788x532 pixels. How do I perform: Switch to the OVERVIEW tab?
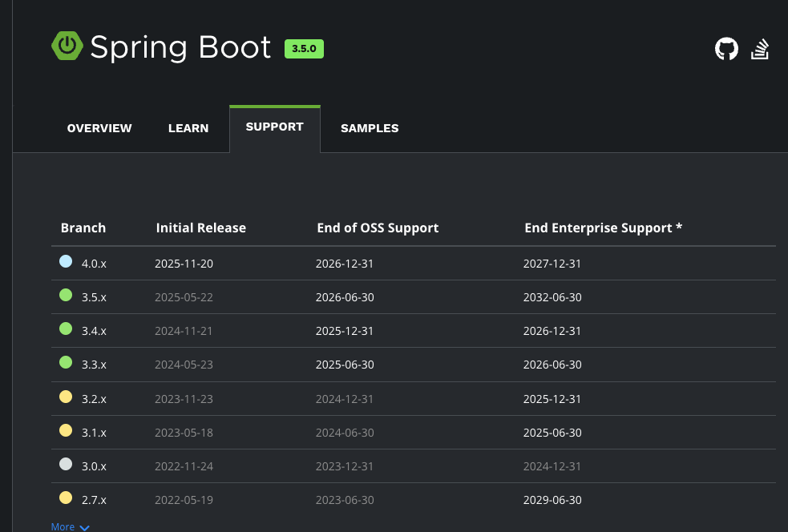click(99, 128)
